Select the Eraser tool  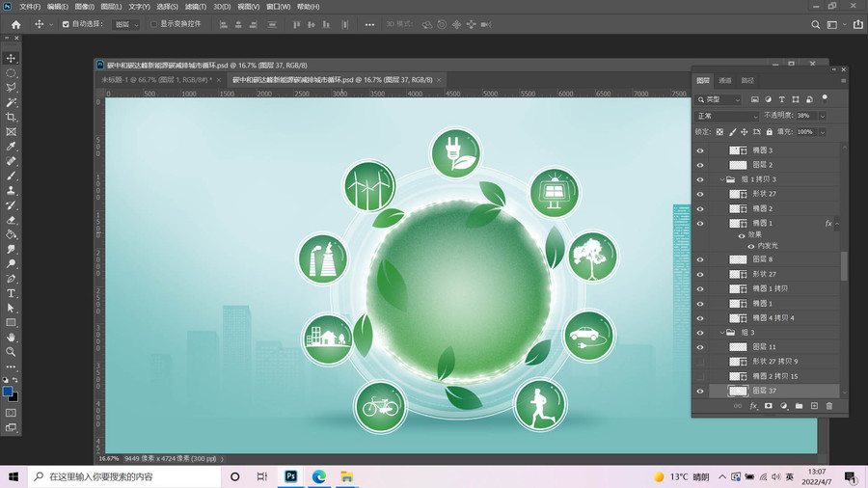point(11,220)
